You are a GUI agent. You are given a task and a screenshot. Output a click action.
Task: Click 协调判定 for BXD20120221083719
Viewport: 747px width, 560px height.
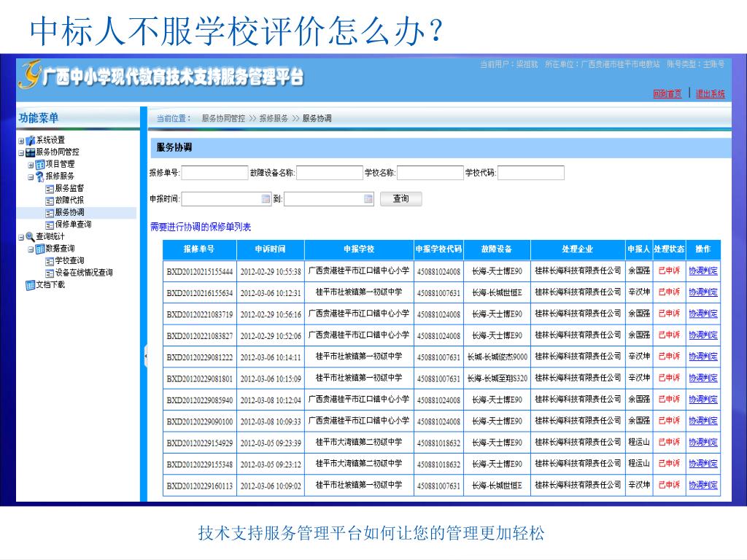tap(703, 314)
